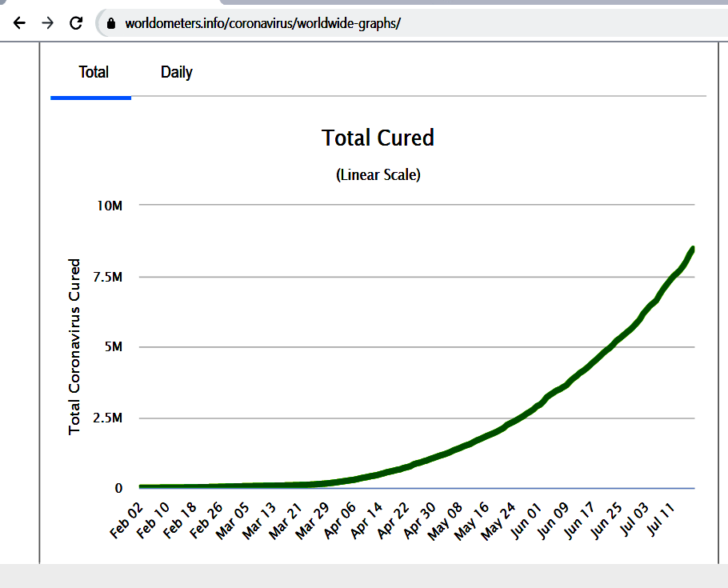Viewport: 728px width, 588px height.
Task: Click the padlock site security icon
Action: tap(111, 23)
